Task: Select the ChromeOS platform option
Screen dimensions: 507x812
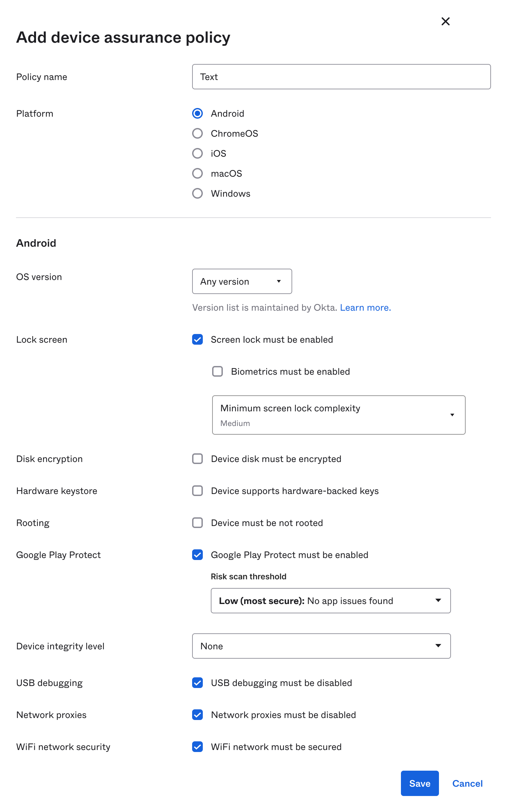Action: 197,133
